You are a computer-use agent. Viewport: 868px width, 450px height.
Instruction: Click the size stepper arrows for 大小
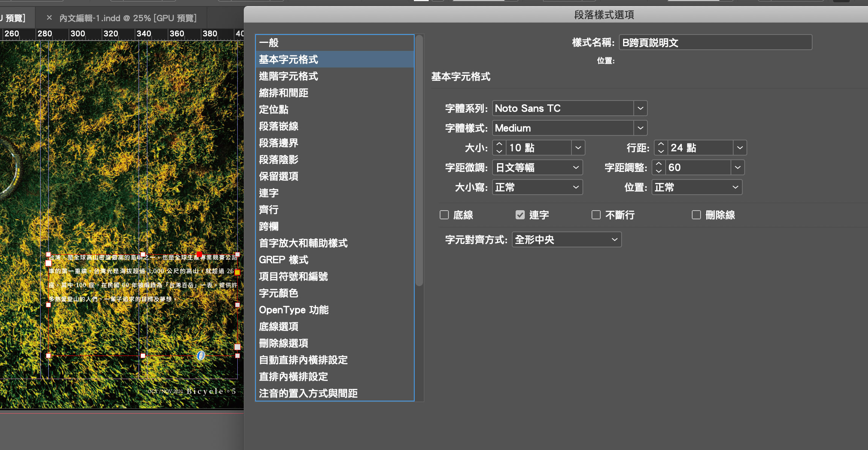point(499,148)
